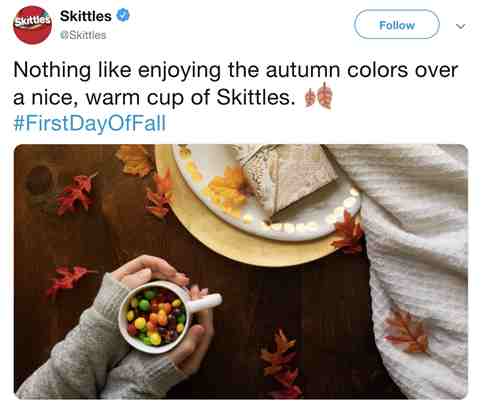This screenshot has height=406, width=485.
Task: Click the yellow leaf on white plate
Action: 228,190
